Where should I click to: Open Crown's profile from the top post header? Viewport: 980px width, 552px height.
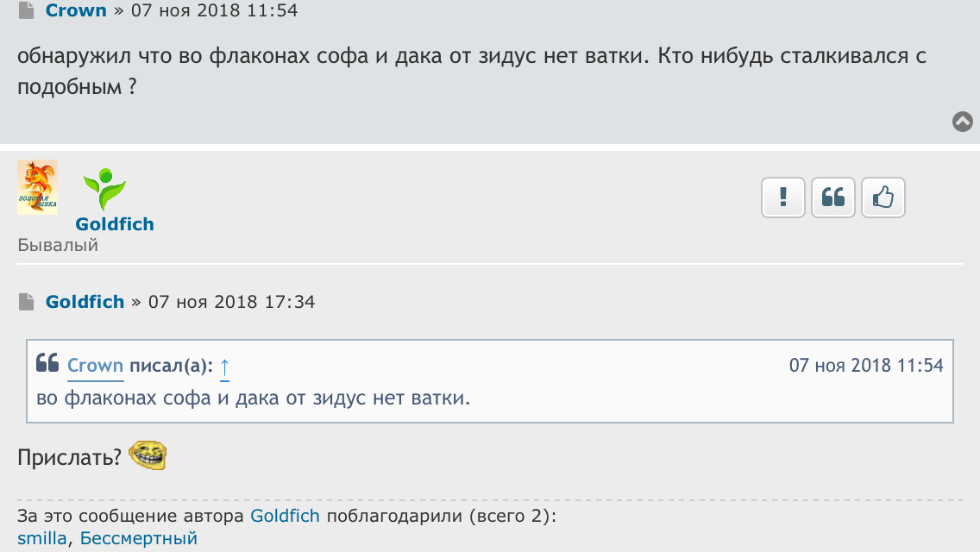click(76, 11)
